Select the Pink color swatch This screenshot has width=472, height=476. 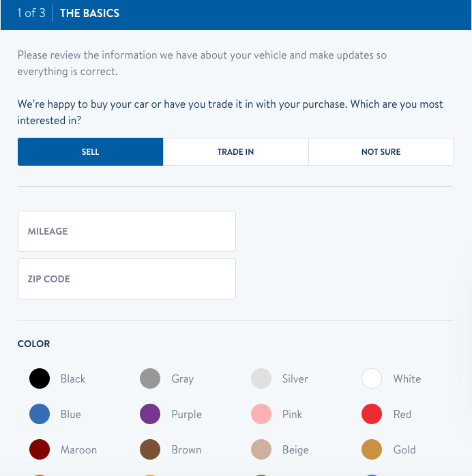(x=261, y=414)
